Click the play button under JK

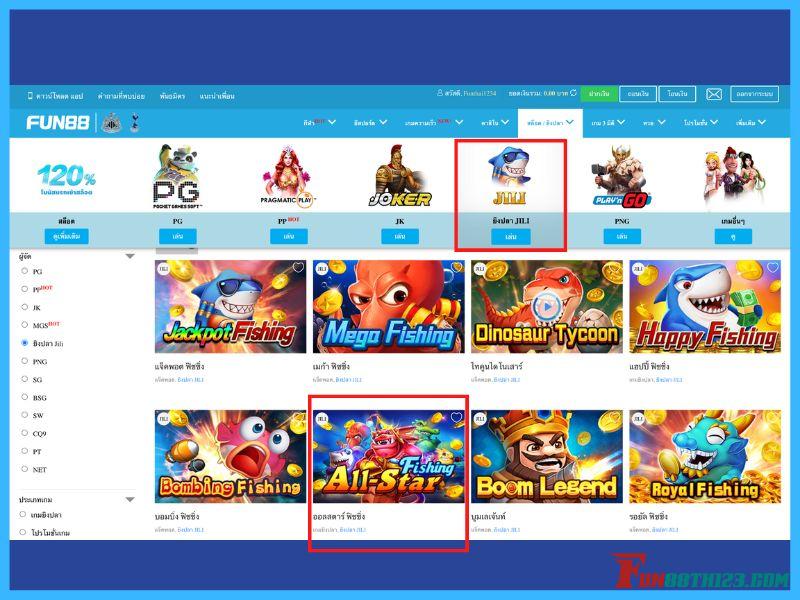(400, 236)
